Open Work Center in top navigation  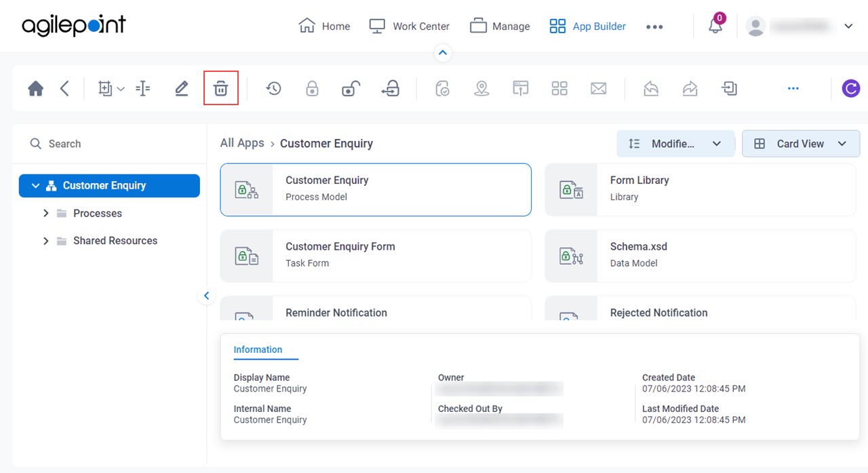point(409,26)
